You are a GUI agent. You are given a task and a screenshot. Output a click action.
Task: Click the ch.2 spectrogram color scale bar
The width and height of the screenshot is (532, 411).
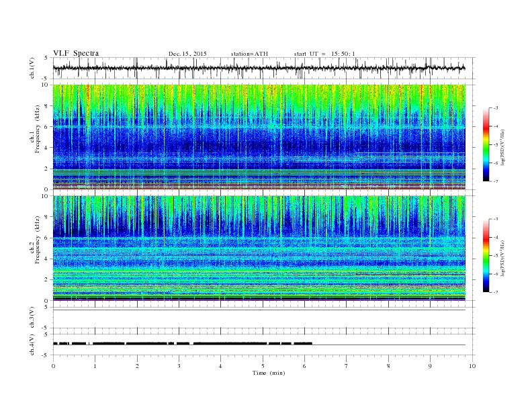point(486,256)
